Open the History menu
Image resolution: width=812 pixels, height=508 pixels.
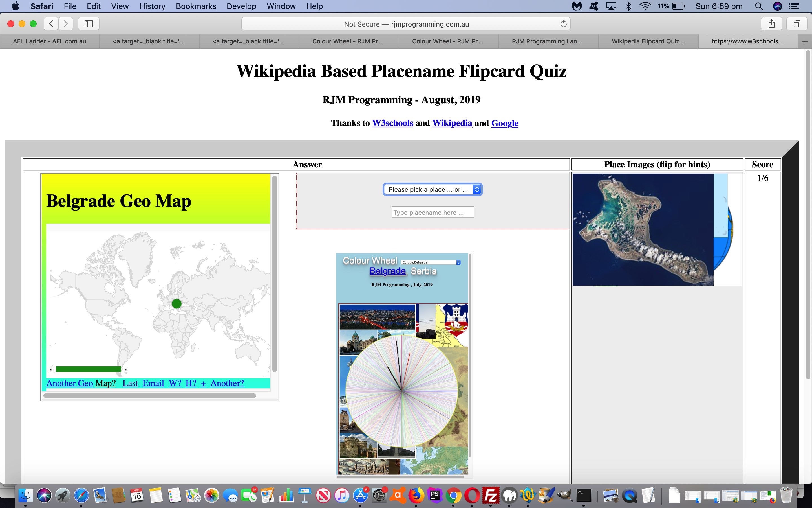click(x=152, y=6)
